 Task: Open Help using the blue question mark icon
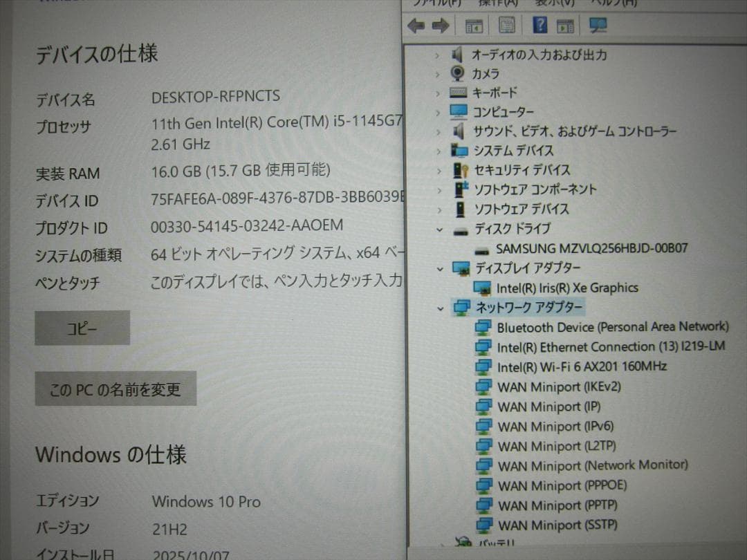(542, 26)
